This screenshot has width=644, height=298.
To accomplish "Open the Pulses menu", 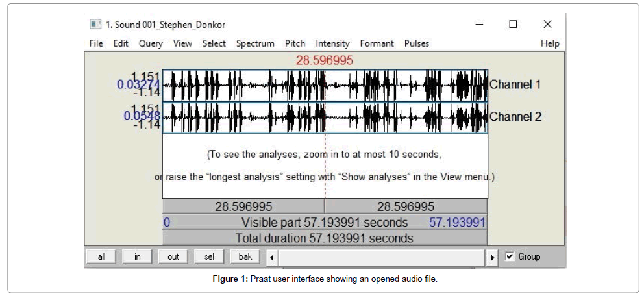I will [x=416, y=43].
